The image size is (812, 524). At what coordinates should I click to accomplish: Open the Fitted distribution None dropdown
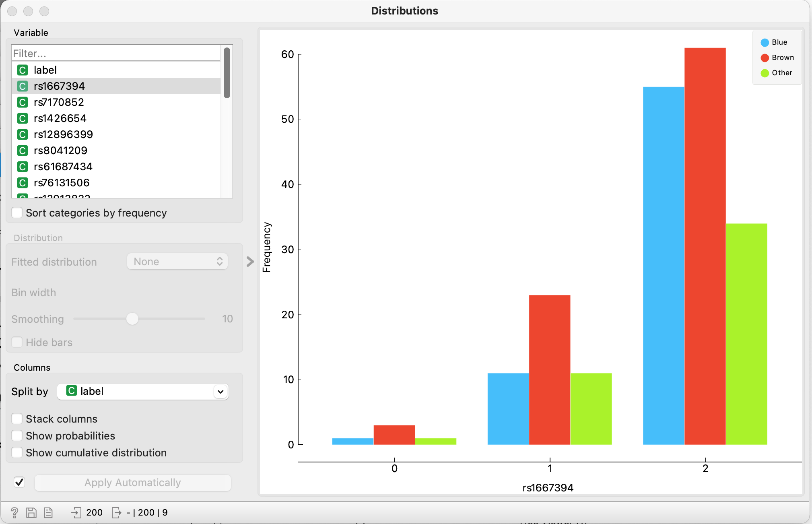click(177, 262)
